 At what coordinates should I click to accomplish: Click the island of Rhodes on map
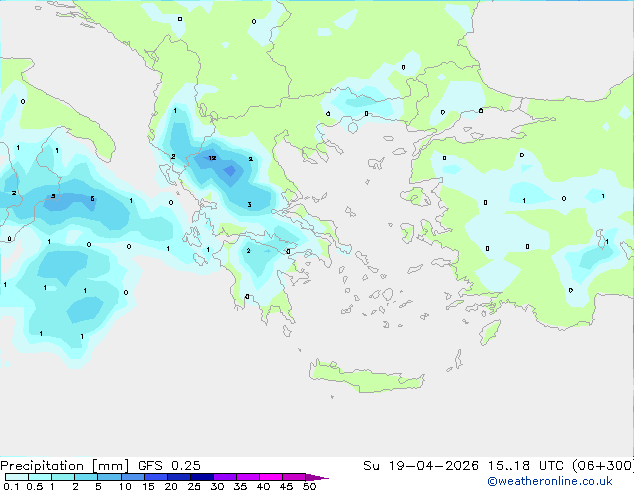click(489, 332)
